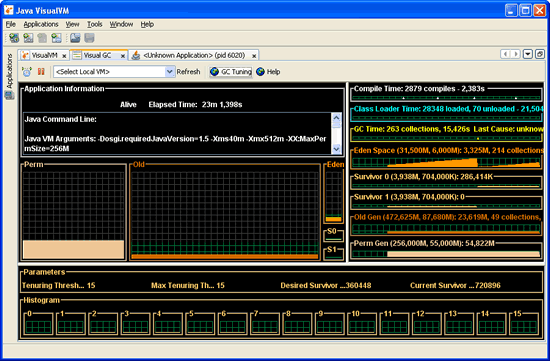The image size is (550, 361).
Task: Close the Unknown Application (pid 6020) tab
Action: coord(254,56)
